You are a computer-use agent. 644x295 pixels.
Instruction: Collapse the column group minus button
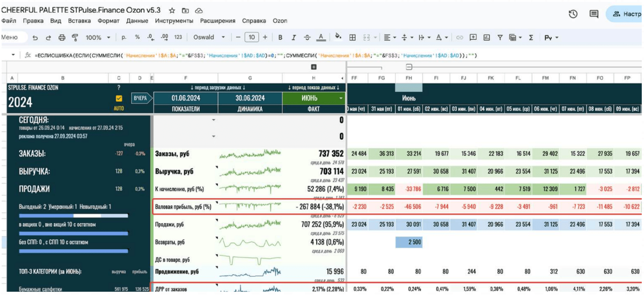[x=409, y=67]
